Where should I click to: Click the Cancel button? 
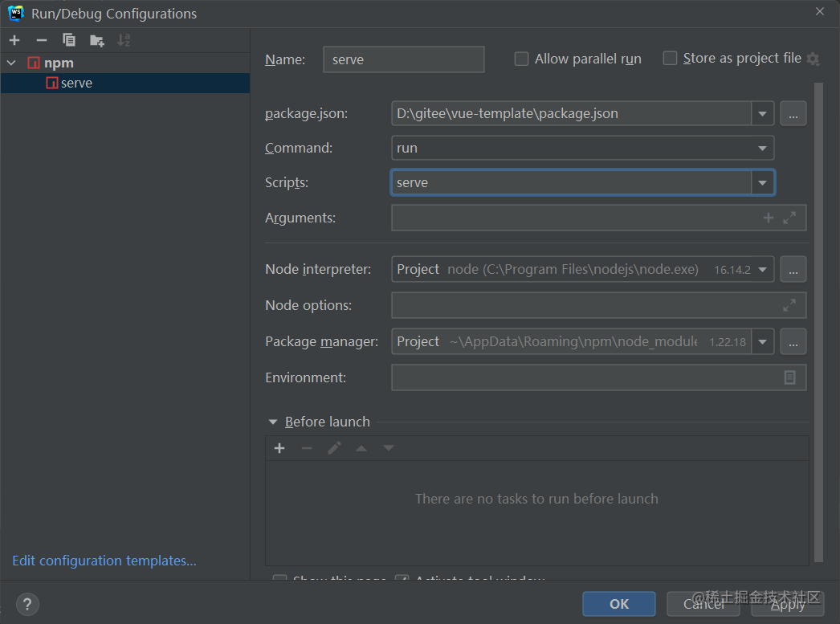pos(703,604)
